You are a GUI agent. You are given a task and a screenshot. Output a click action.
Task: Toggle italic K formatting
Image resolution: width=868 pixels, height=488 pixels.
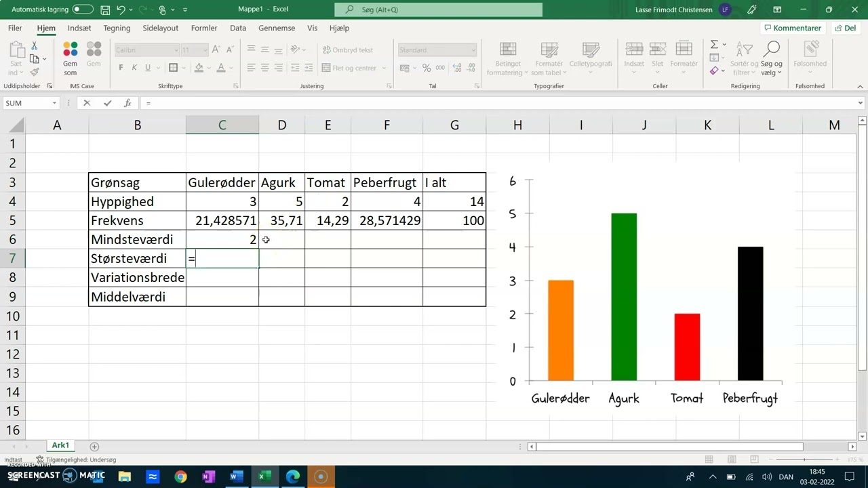pyautogui.click(x=134, y=68)
